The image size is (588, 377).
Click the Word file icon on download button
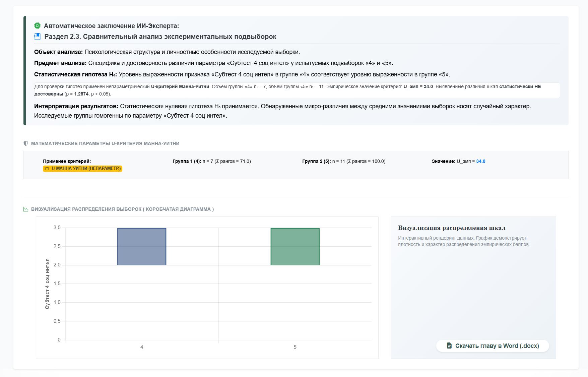point(449,345)
